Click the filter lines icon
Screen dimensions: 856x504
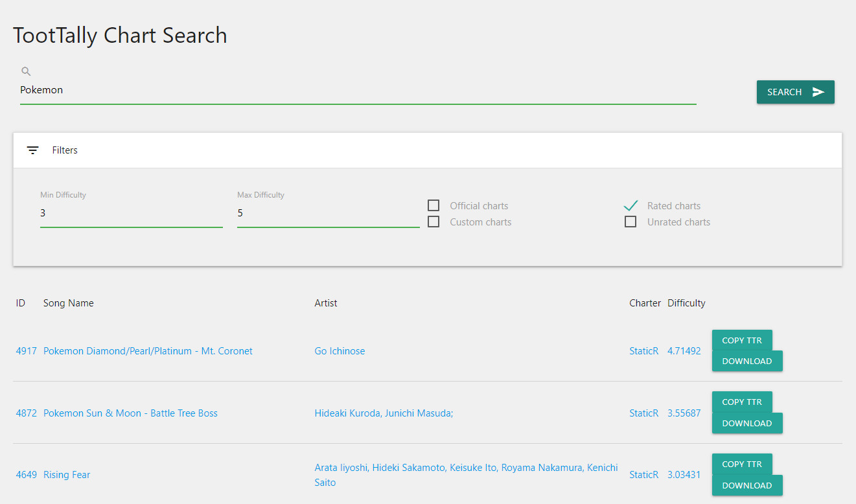pos(32,150)
